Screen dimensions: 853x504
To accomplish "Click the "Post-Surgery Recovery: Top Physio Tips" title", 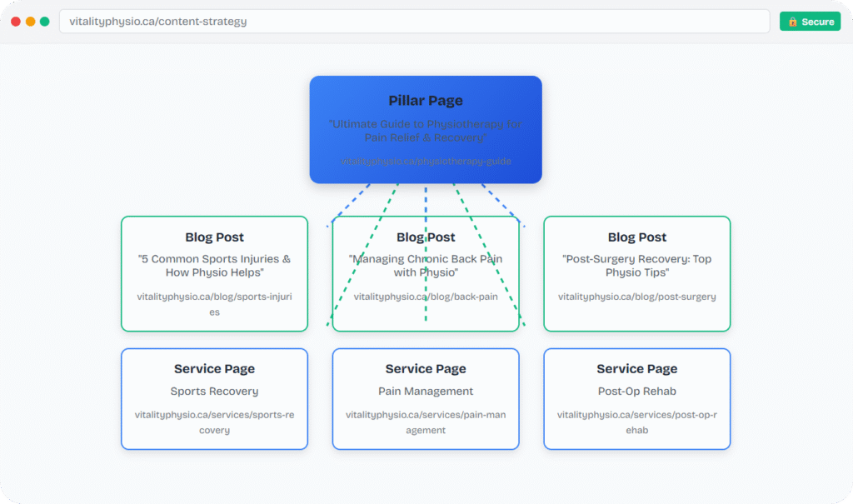I will (637, 266).
